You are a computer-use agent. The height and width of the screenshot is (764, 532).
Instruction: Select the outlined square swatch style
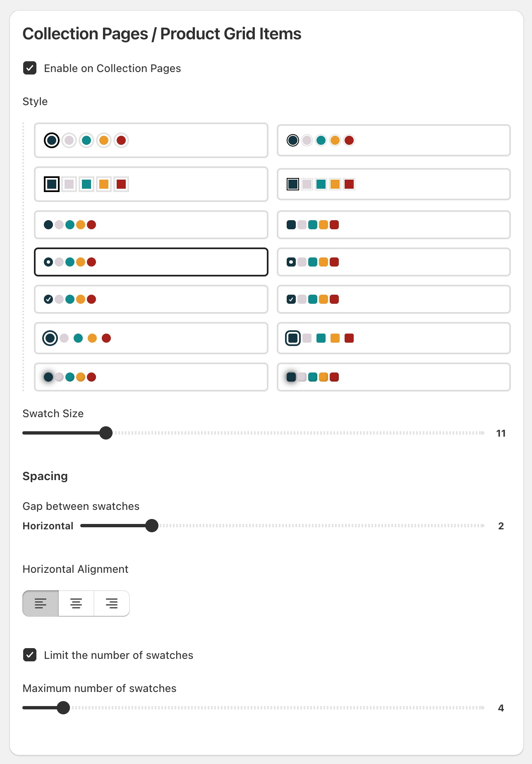point(151,184)
